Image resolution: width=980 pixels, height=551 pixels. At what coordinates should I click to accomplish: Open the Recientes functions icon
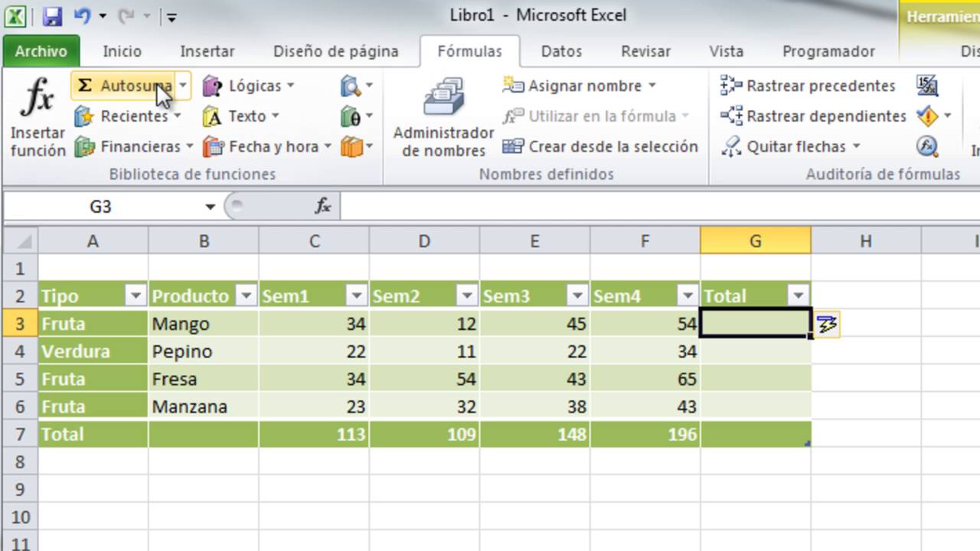[84, 116]
